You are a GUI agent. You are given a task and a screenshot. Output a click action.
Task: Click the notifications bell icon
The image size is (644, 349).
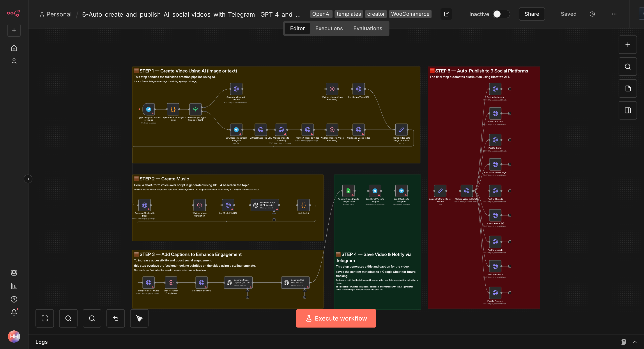(x=14, y=312)
